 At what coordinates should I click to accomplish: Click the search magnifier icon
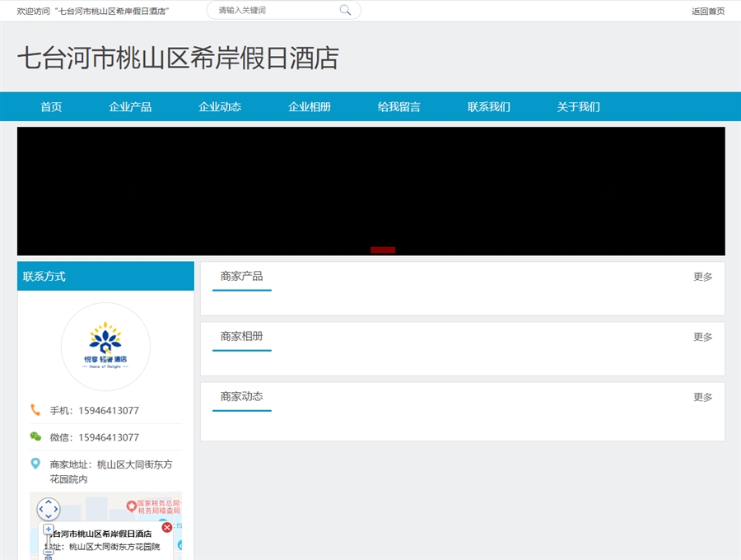(345, 11)
